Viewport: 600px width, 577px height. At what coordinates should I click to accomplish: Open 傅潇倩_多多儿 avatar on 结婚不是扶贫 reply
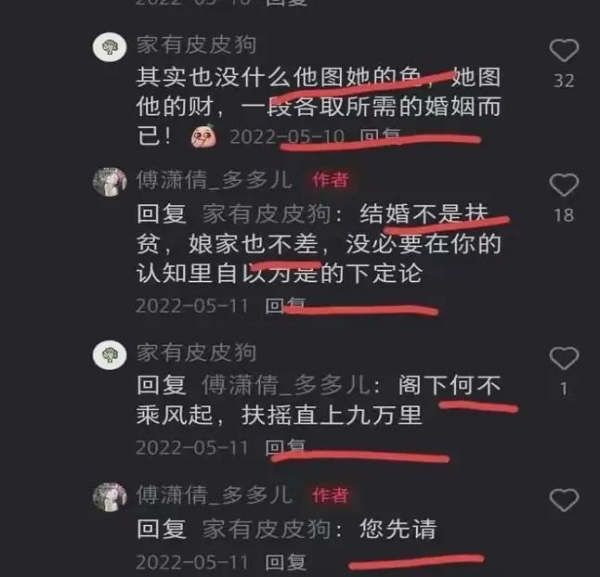click(110, 182)
